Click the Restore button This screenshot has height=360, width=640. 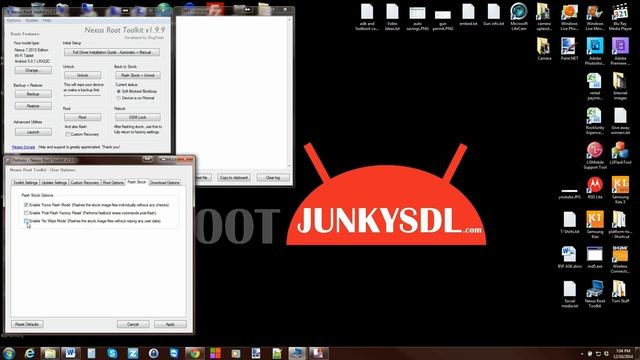[33, 106]
